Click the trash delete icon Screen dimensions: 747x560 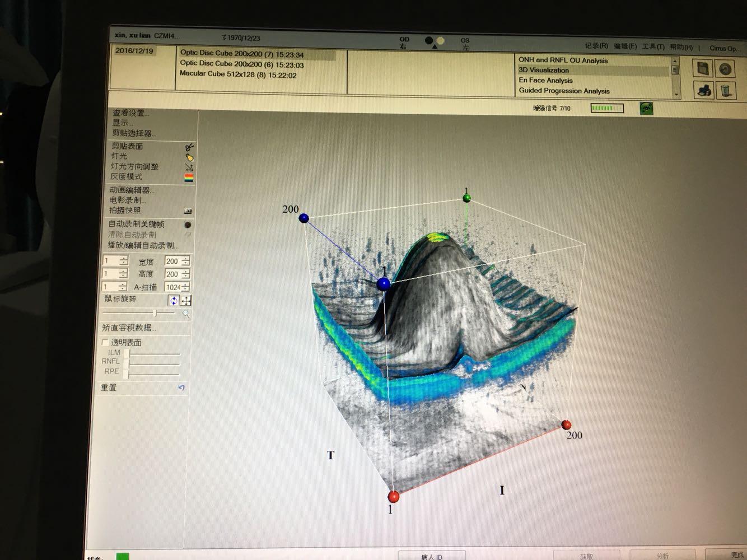tap(726, 90)
